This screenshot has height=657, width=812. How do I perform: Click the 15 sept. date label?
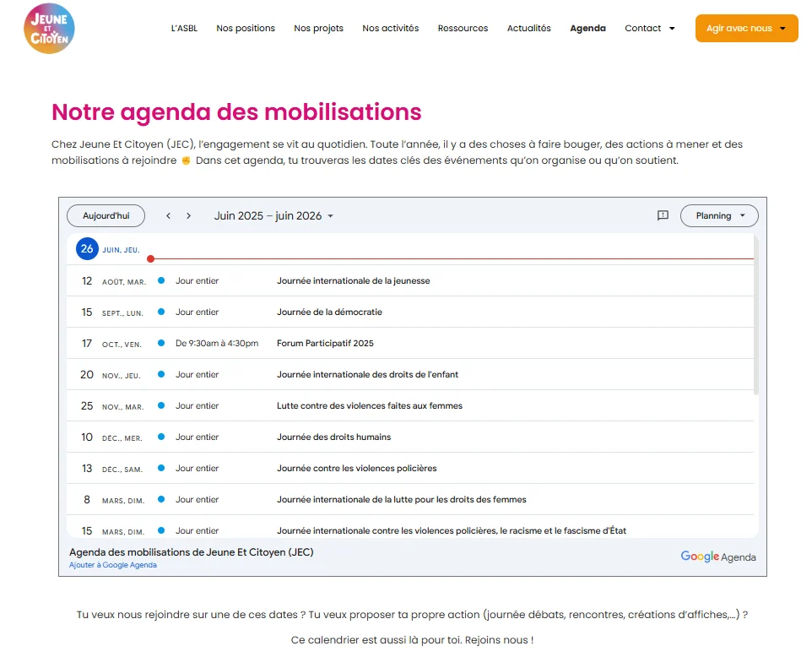click(112, 312)
